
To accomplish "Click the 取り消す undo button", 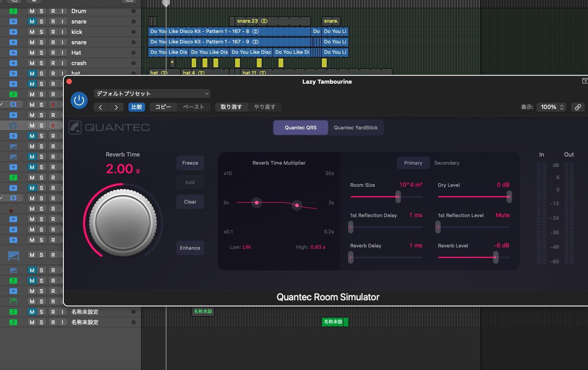I will 231,107.
